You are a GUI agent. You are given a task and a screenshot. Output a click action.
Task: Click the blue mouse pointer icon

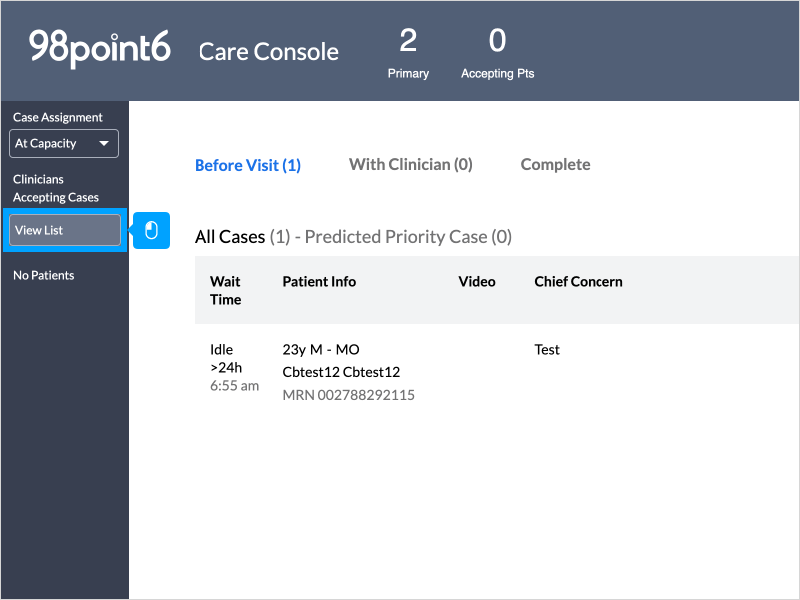pyautogui.click(x=151, y=231)
